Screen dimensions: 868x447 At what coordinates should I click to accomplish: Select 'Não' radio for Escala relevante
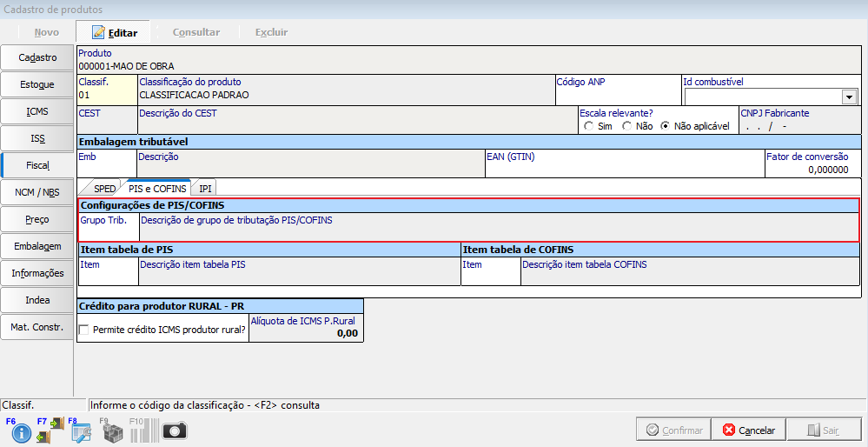point(627,126)
